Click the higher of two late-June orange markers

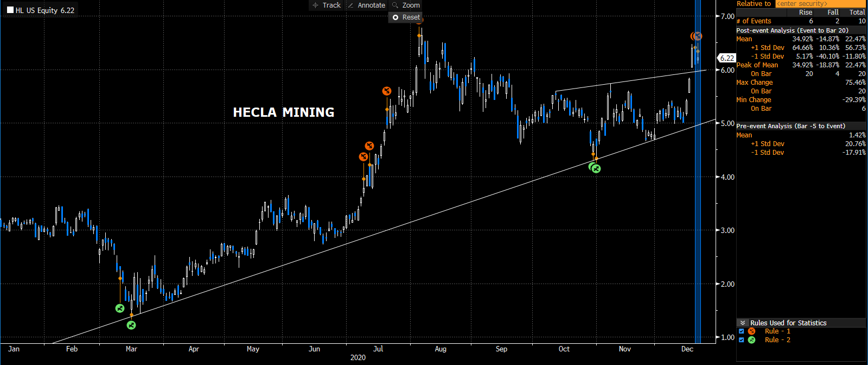pyautogui.click(x=369, y=146)
